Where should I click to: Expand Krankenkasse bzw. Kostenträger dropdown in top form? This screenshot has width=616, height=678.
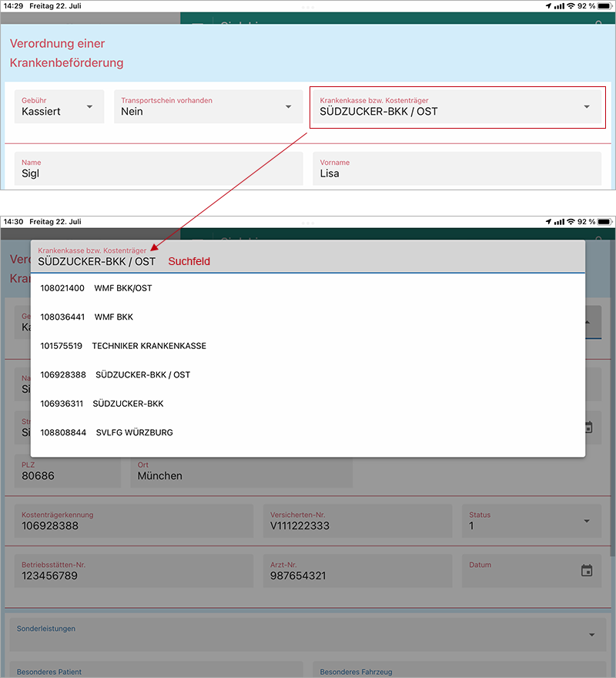click(x=457, y=106)
